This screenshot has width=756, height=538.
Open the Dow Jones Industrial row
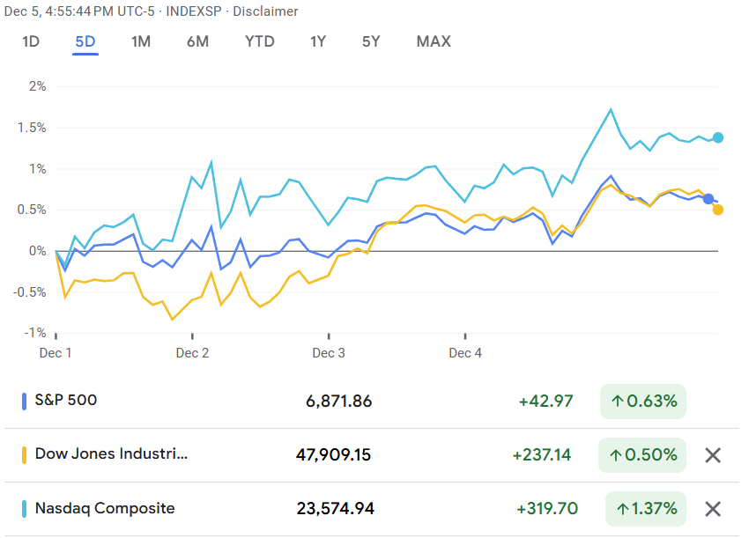click(111, 454)
